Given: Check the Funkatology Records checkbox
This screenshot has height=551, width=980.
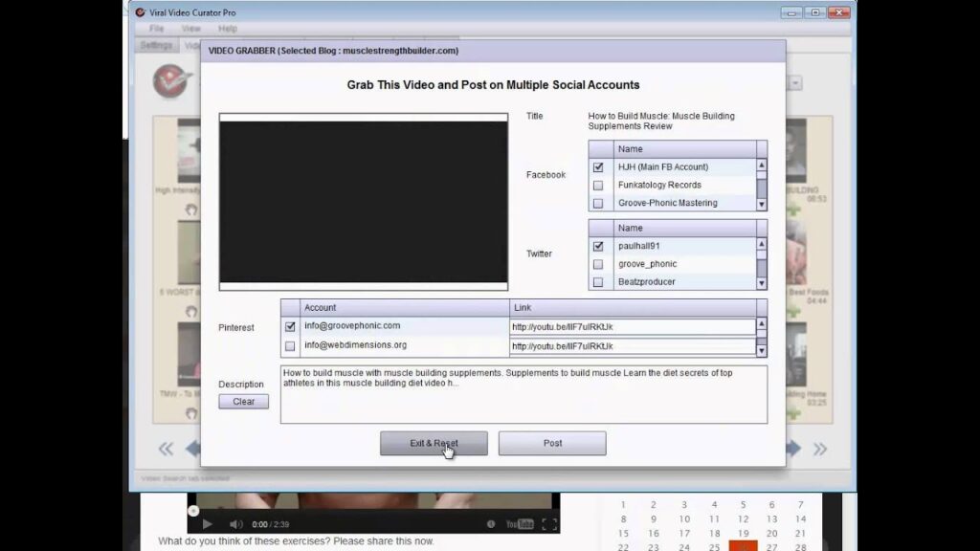Looking at the screenshot, I should (598, 186).
